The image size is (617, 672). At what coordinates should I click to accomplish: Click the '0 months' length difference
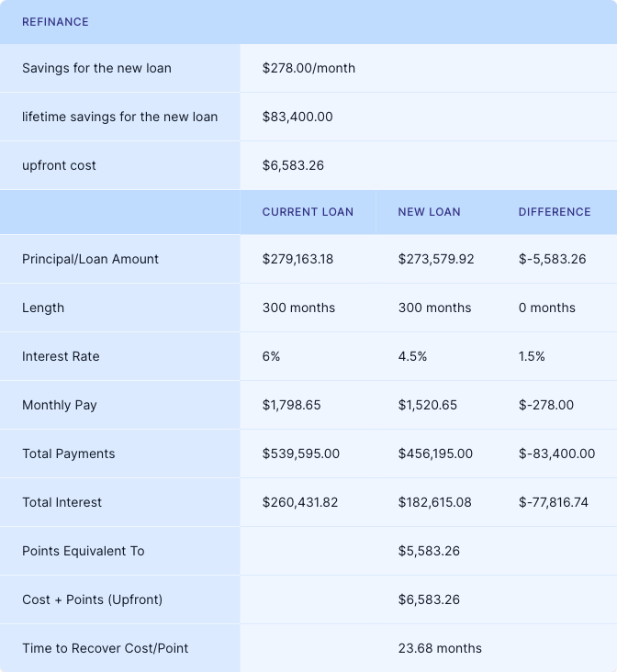547,308
